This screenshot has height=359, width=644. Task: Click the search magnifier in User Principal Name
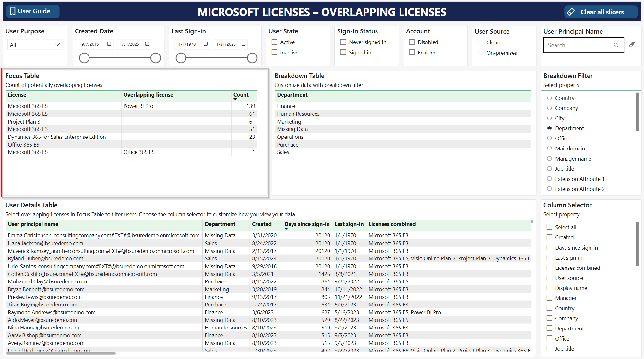click(x=616, y=45)
